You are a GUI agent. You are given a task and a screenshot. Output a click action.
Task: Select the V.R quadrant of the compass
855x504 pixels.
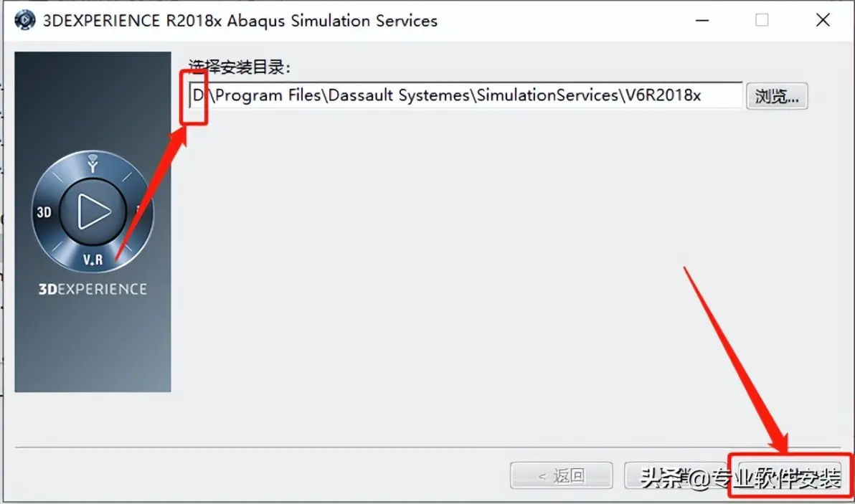click(93, 260)
